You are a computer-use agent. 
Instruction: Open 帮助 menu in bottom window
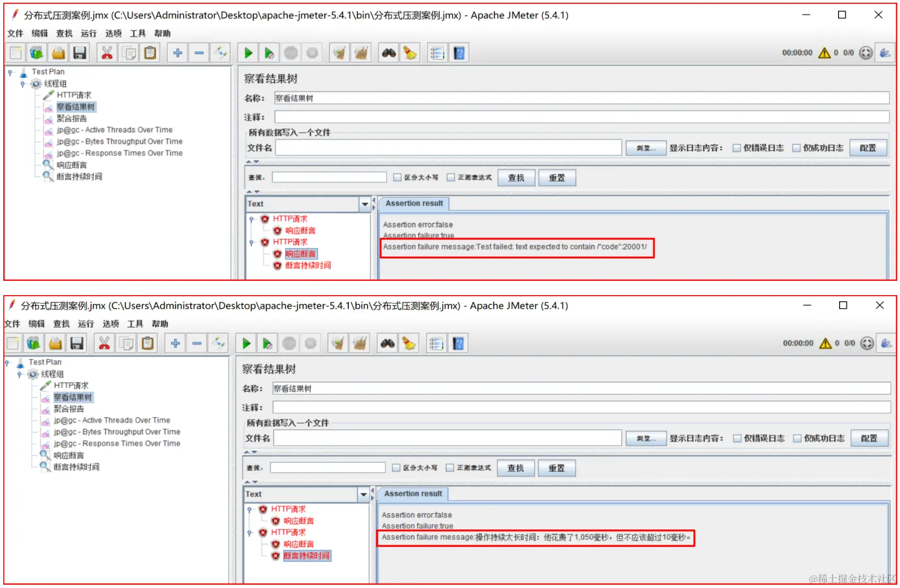160,324
